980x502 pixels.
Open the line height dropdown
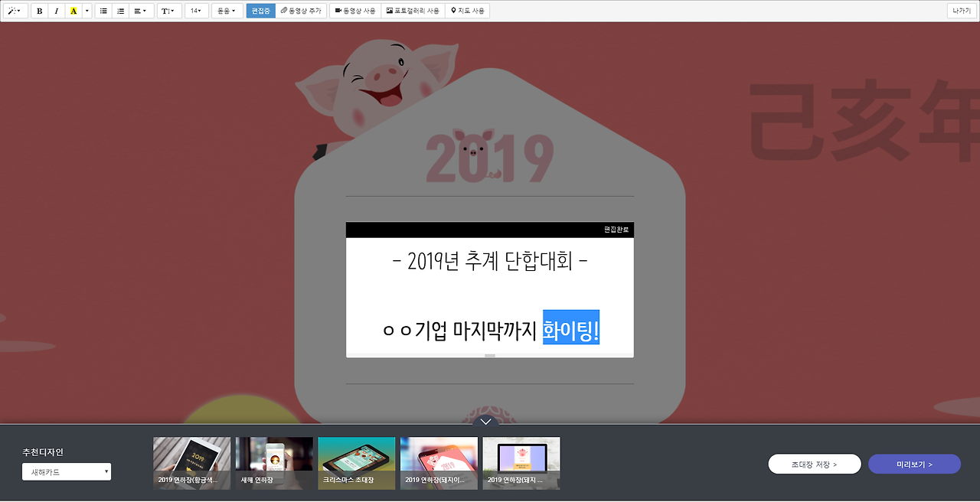(x=169, y=11)
